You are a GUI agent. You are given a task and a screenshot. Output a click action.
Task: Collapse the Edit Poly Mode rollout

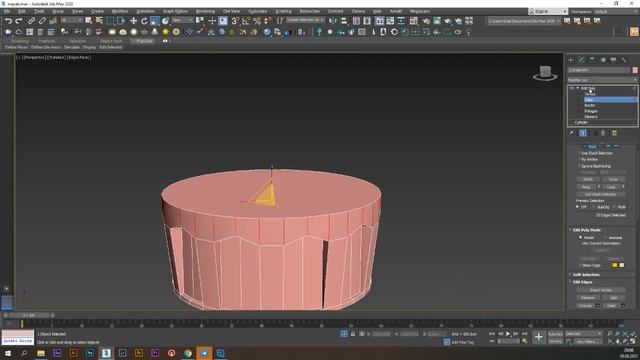[x=570, y=230]
